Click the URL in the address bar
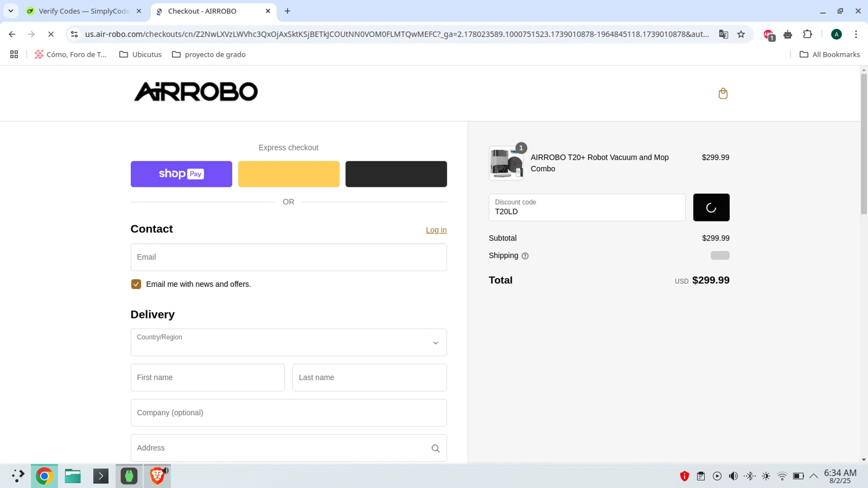Screen dimensions: 868x488 397,34
